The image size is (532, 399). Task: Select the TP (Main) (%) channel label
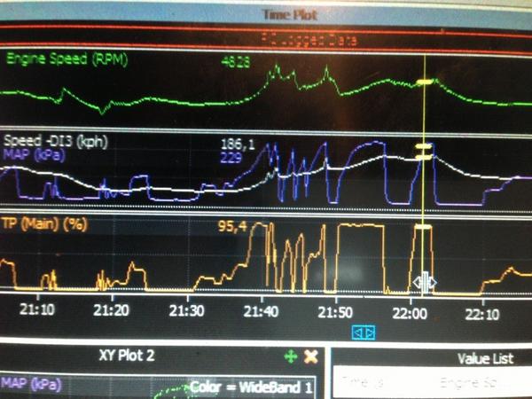(44, 224)
